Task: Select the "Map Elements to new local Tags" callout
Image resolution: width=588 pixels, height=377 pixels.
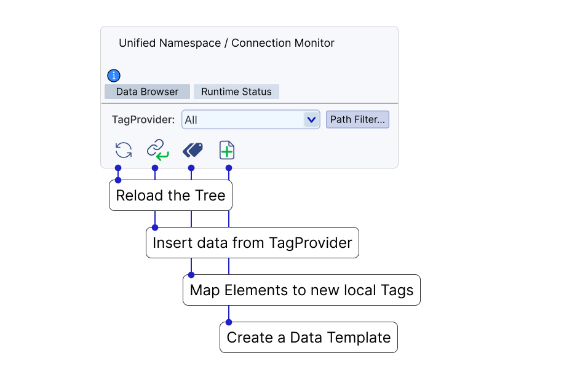Action: click(x=301, y=290)
